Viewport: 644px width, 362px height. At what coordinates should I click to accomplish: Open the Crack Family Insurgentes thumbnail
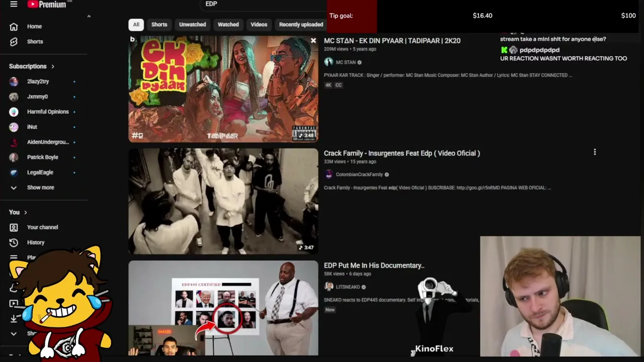click(223, 201)
